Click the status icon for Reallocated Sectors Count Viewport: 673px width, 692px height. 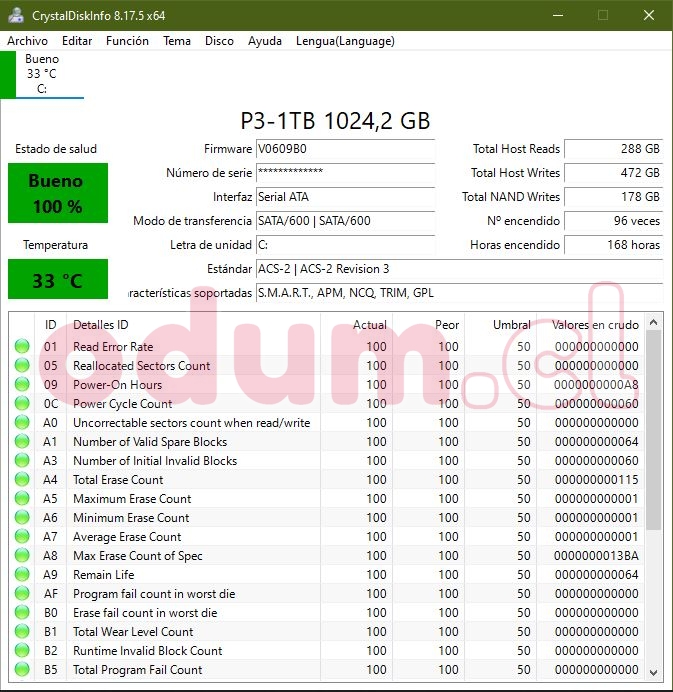click(x=22, y=366)
